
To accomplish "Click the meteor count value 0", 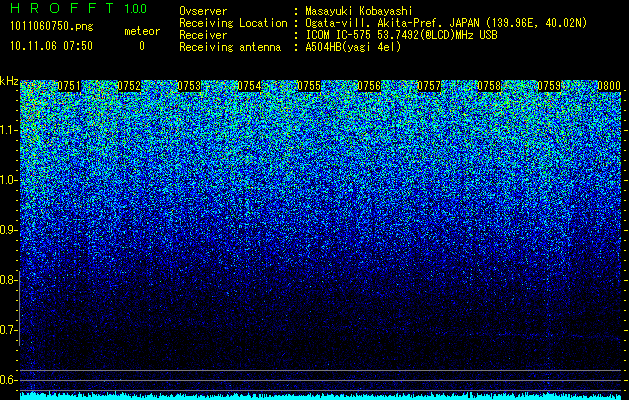I will click(142, 46).
